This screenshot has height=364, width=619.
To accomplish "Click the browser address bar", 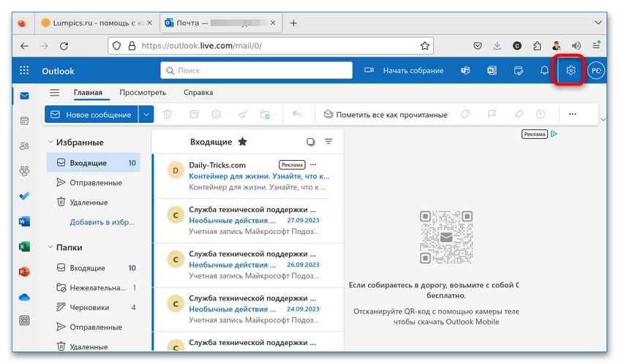I will 271,46.
